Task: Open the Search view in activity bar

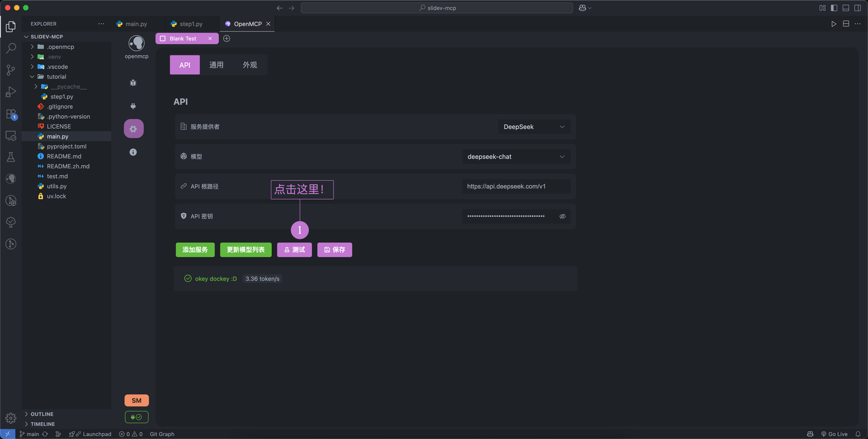Action: (x=10, y=48)
